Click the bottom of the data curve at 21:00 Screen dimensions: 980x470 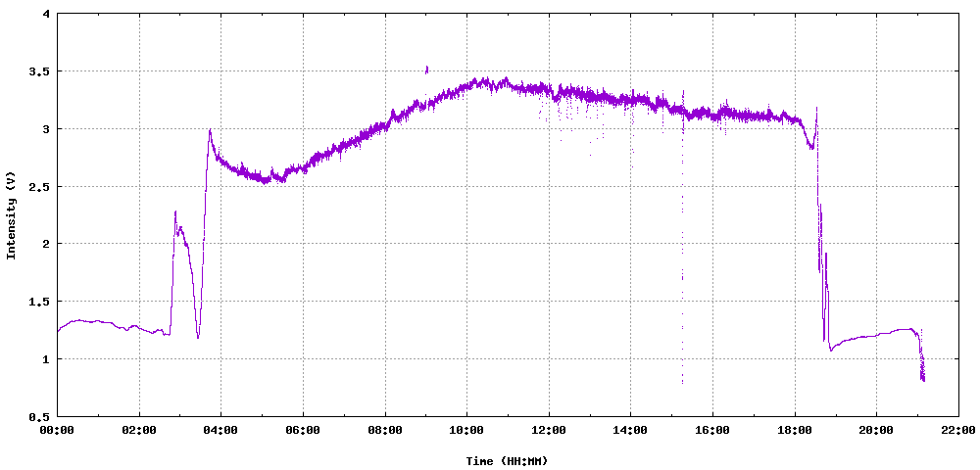tap(922, 378)
